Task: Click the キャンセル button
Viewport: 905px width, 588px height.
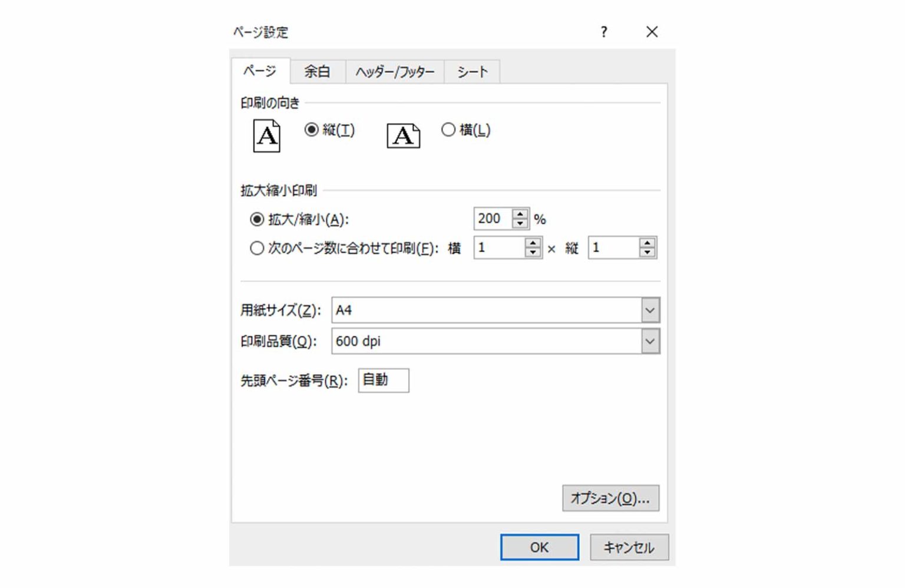Action: click(x=629, y=547)
